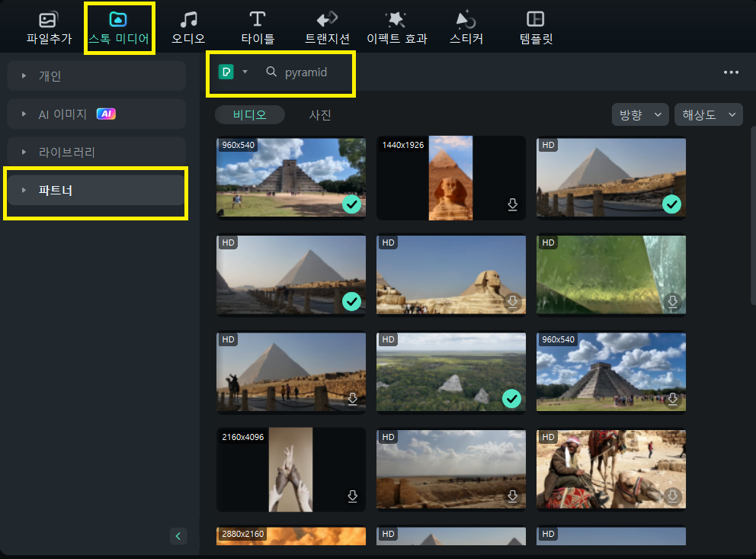This screenshot has width=756, height=559.
Task: Open the 타이틀 titles tab
Action: tap(258, 28)
